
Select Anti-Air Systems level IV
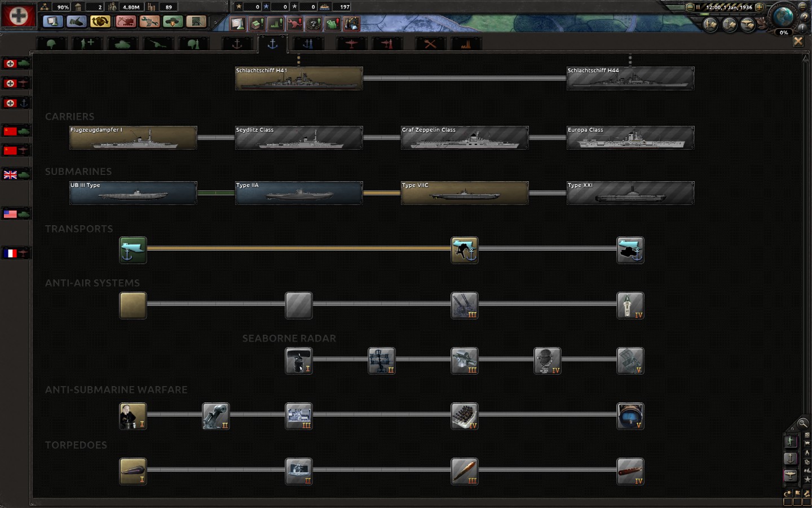click(630, 305)
